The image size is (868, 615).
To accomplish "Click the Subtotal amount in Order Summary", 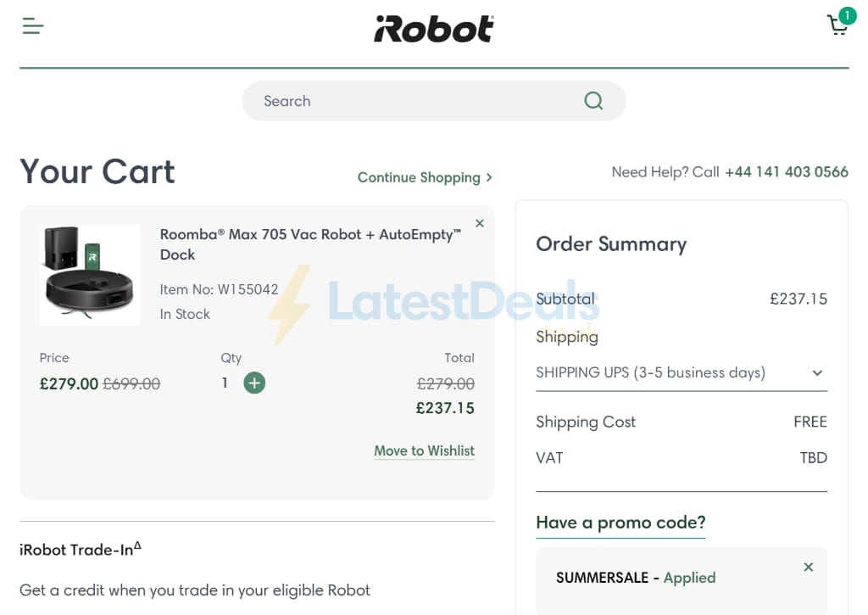I will pos(798,299).
